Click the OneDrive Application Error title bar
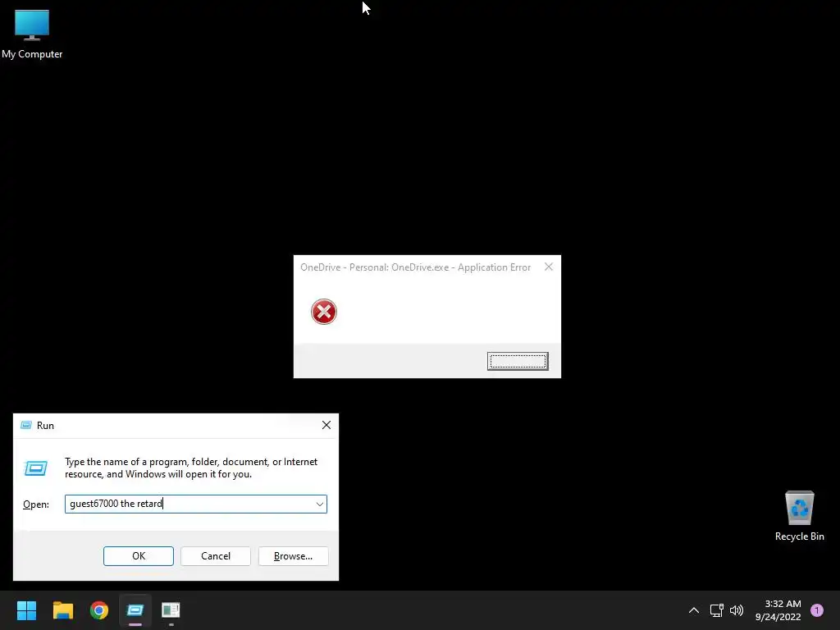Image resolution: width=840 pixels, height=630 pixels. [416, 267]
